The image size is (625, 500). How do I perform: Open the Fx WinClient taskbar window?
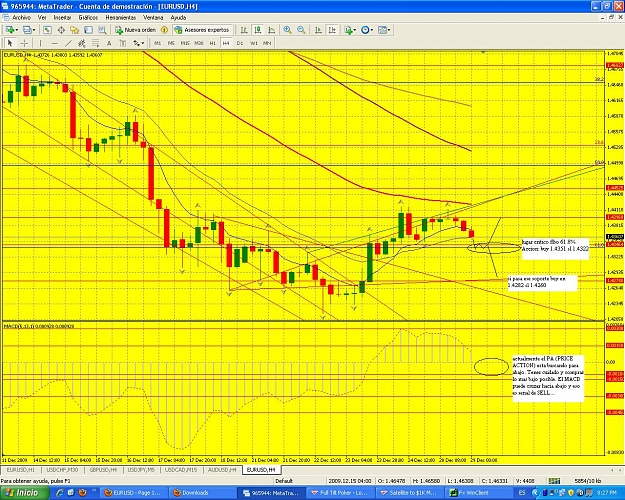pyautogui.click(x=481, y=493)
